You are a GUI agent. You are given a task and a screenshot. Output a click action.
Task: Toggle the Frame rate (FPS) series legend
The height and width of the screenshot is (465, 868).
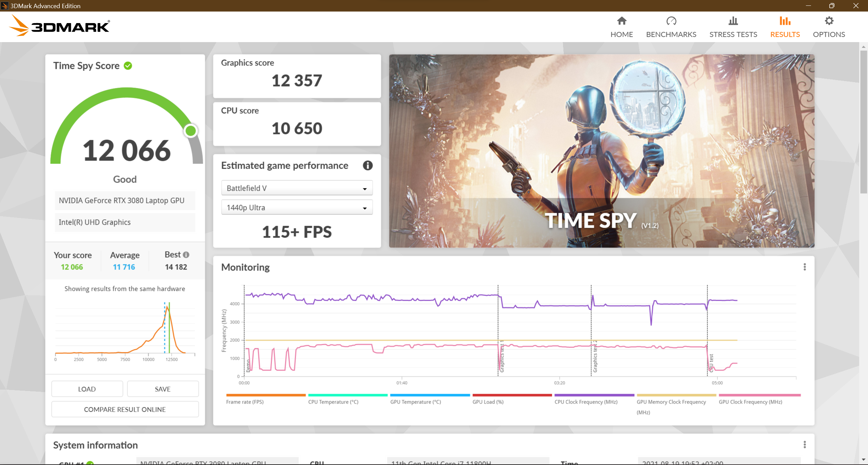point(245,402)
